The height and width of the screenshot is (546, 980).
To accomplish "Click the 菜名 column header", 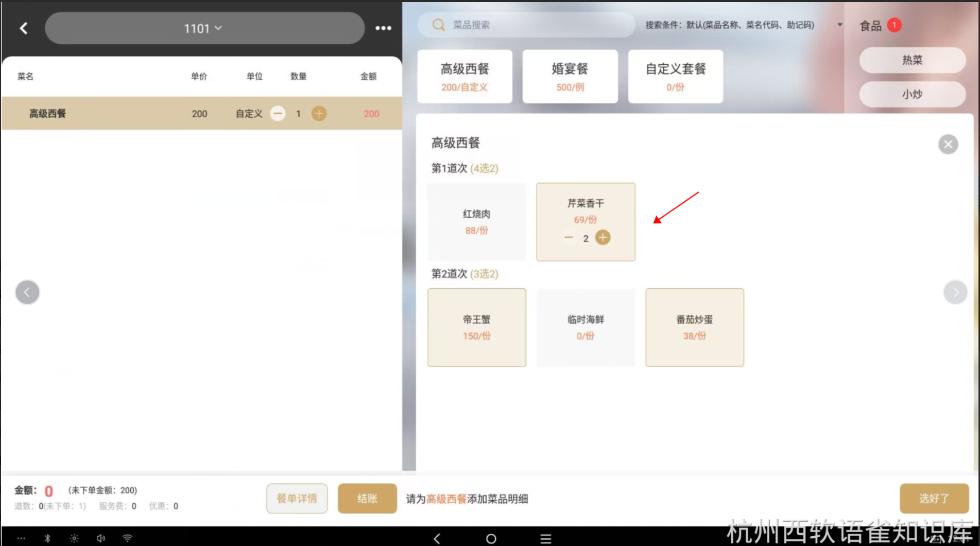I will [x=25, y=76].
